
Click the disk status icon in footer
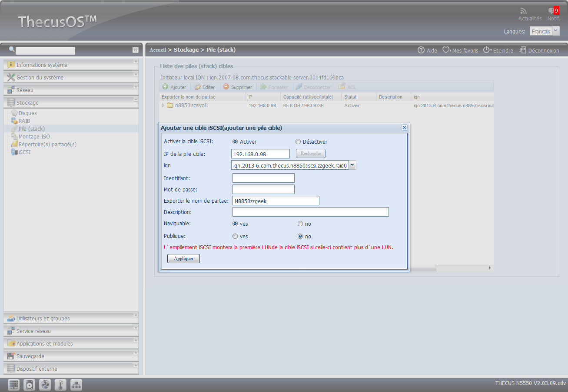point(30,385)
